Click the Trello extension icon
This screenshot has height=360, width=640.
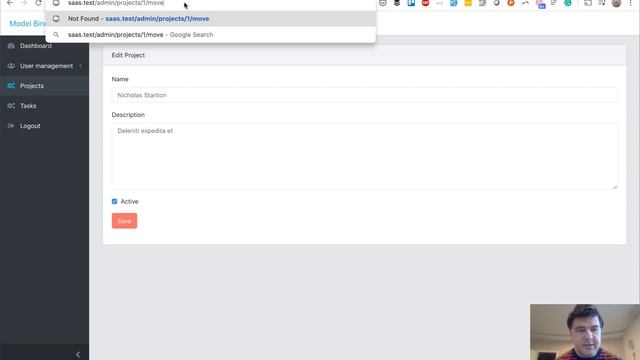tap(411, 3)
